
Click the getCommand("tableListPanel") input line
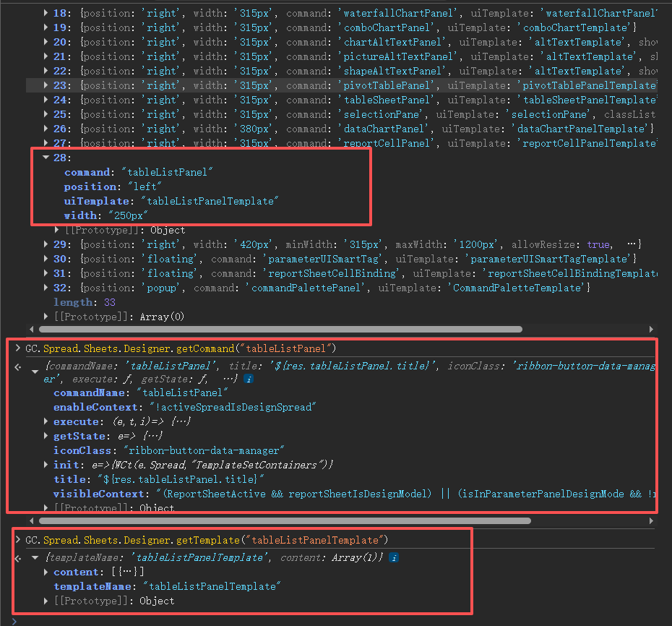coord(181,348)
